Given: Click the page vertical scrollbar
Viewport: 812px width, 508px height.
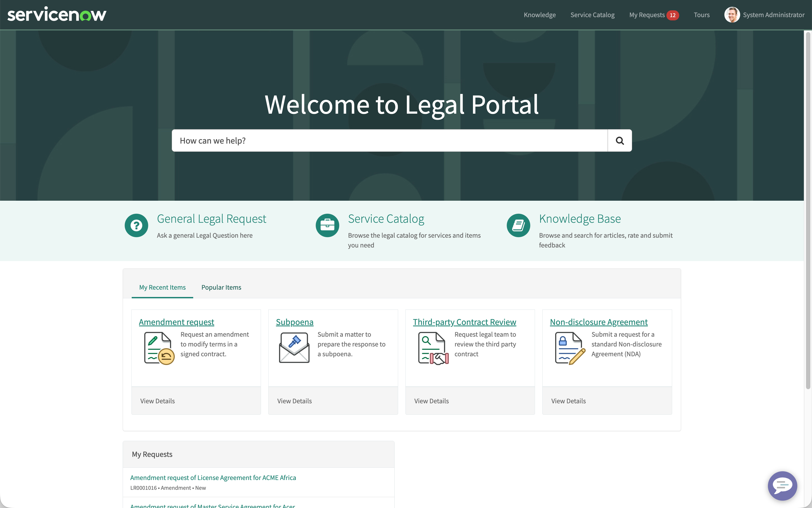Looking at the screenshot, I should pos(808,210).
